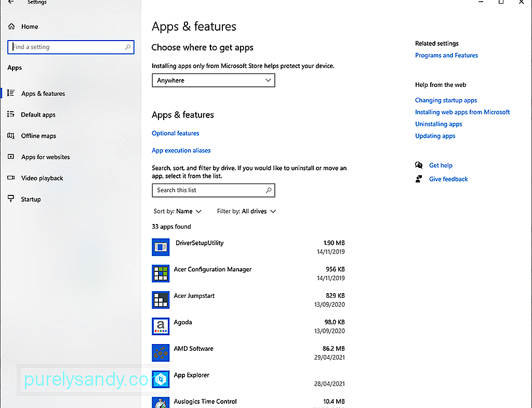532x408 pixels.
Task: Click the Get help chat icon
Action: point(419,165)
